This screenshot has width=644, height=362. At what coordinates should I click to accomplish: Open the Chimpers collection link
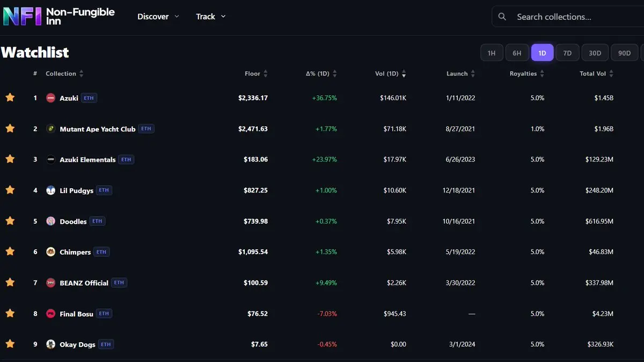click(75, 252)
